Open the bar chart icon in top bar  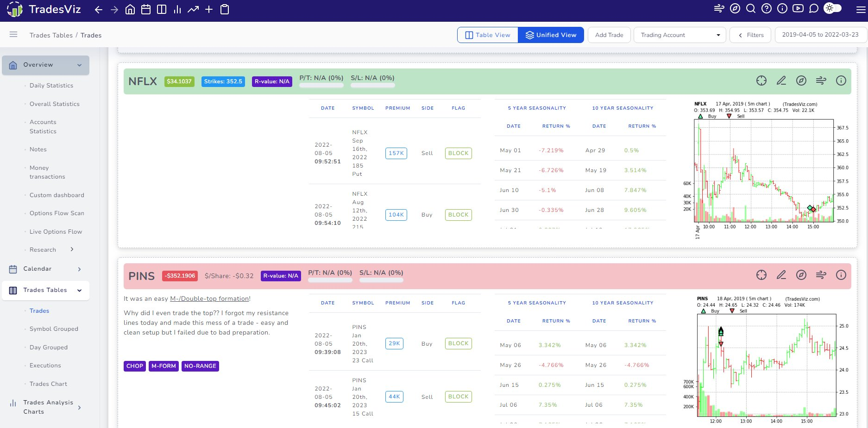177,10
